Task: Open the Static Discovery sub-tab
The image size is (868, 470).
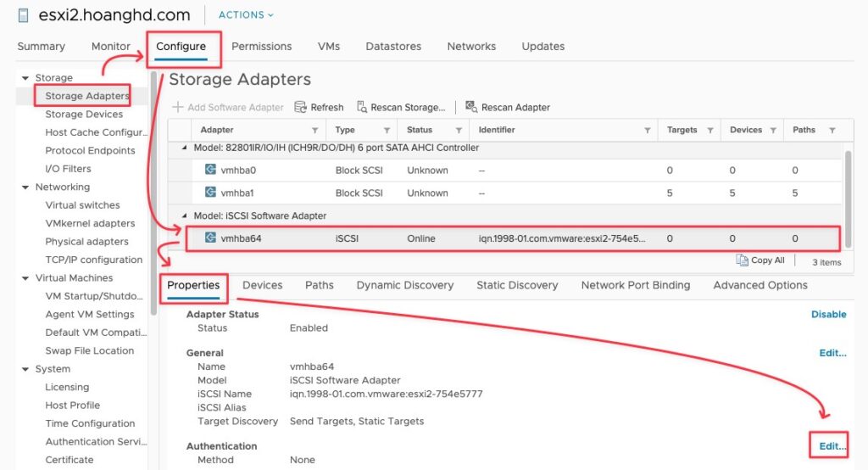Action: point(517,285)
